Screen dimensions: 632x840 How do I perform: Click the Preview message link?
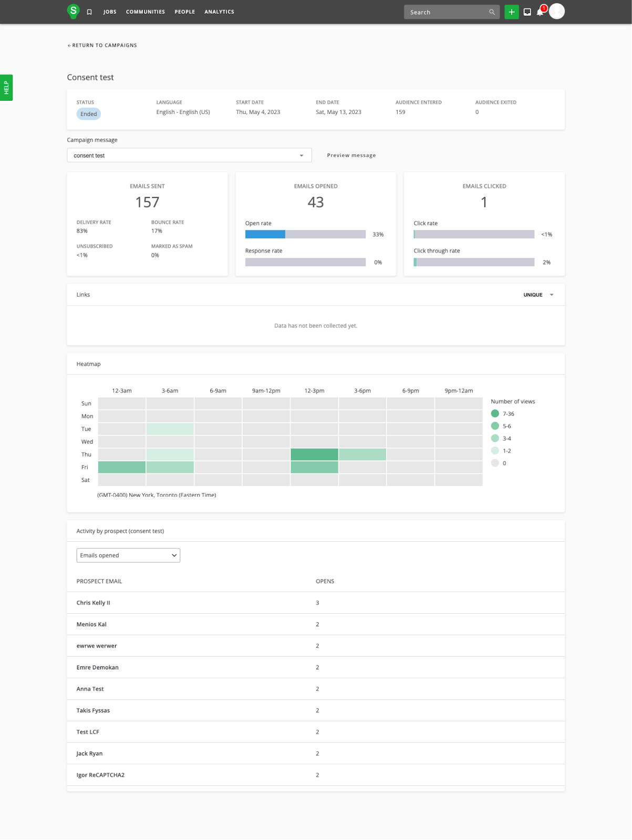pos(351,155)
